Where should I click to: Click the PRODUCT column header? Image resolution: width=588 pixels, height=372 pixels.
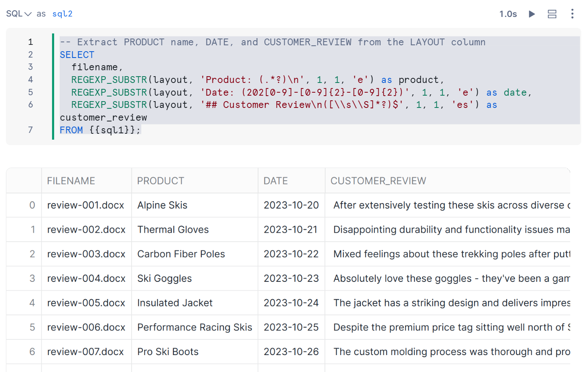point(160,181)
